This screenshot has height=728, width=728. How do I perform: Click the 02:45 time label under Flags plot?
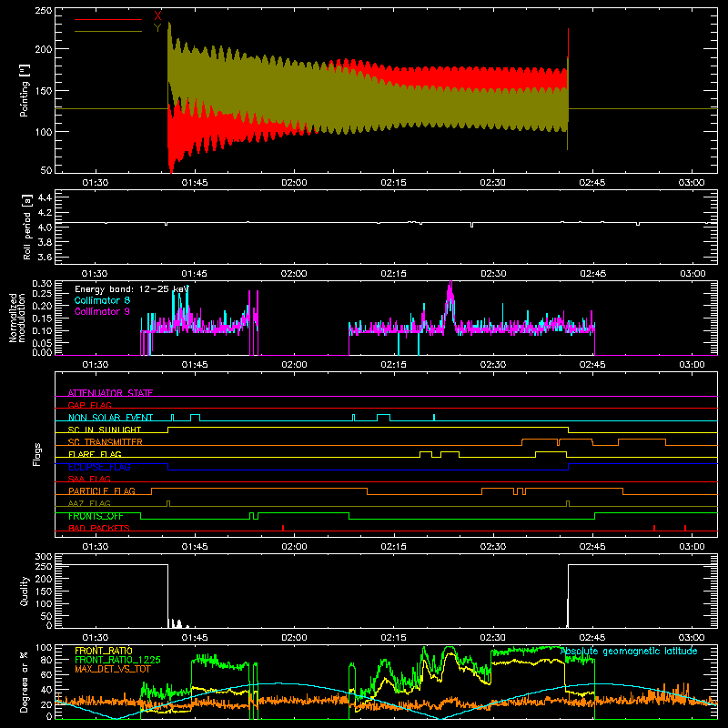[592, 547]
